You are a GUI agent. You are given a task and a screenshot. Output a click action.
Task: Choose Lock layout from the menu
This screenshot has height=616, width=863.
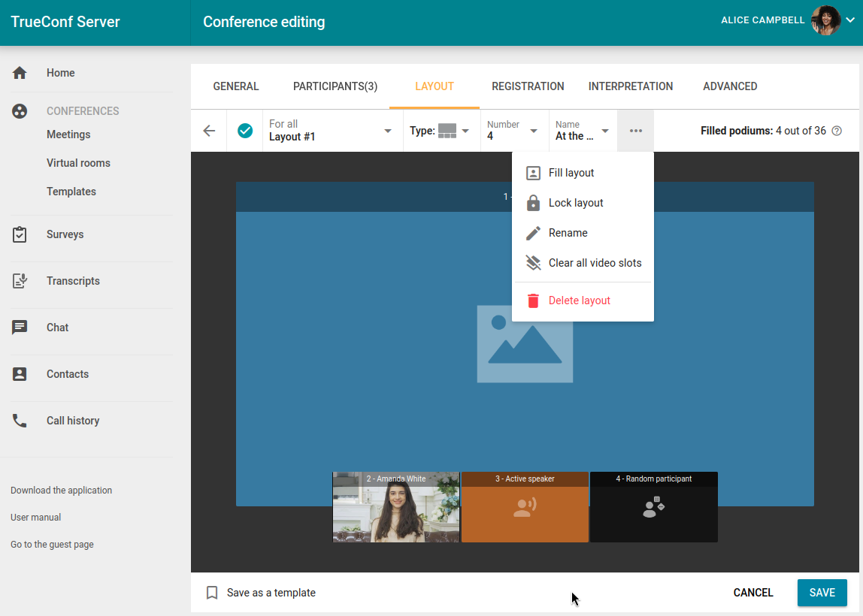(576, 203)
